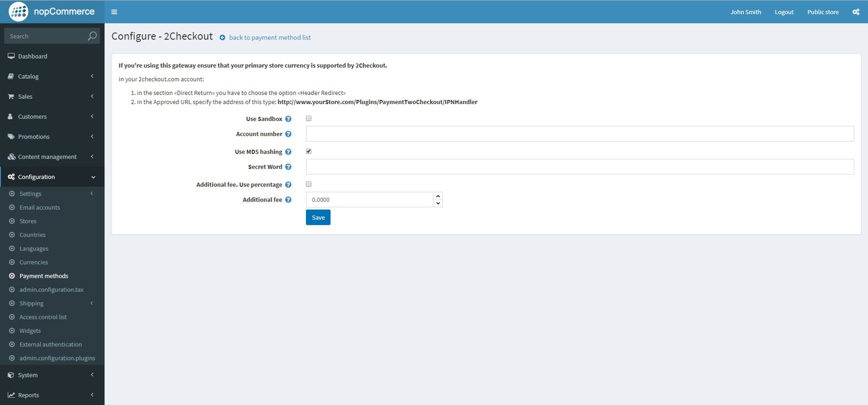The image size is (868, 405).
Task: Focus the Account number field
Action: pyautogui.click(x=580, y=134)
